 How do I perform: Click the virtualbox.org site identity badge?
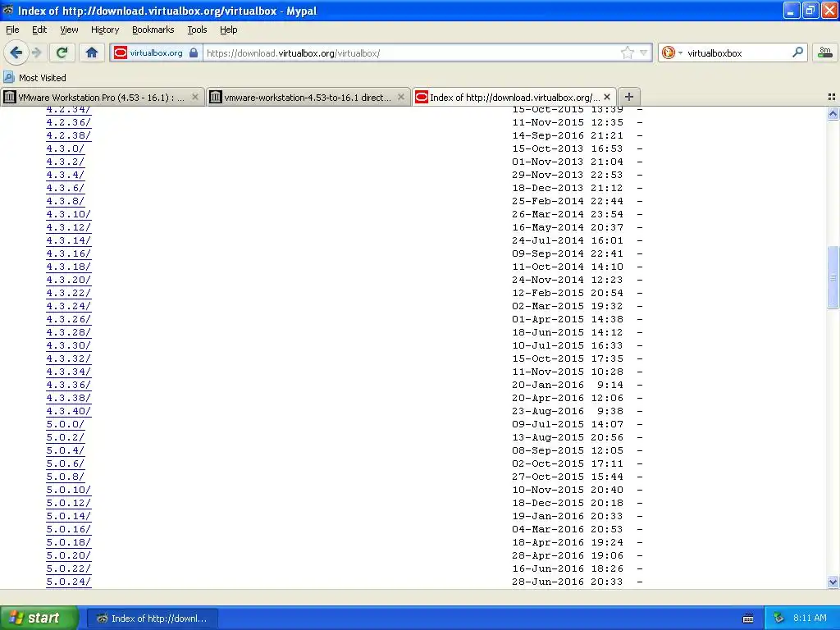point(157,53)
